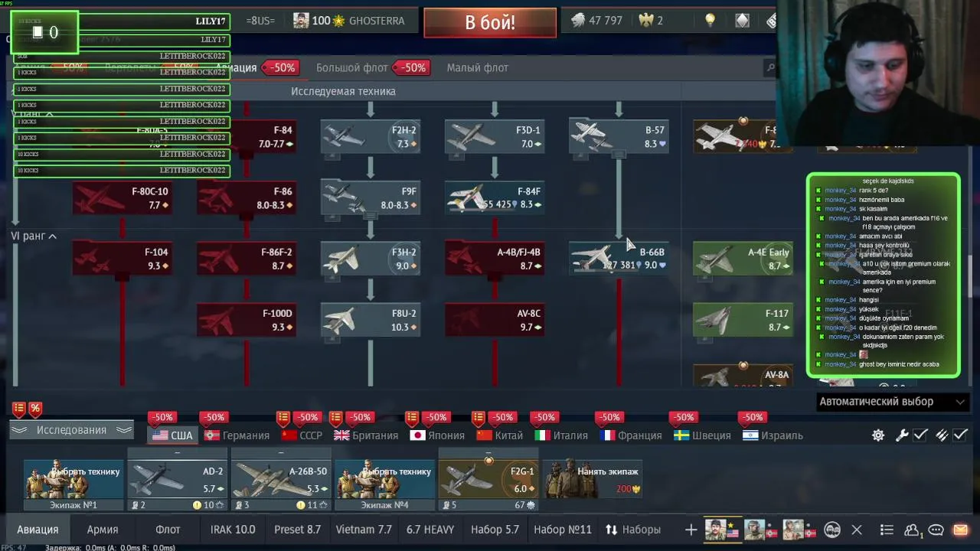This screenshot has height=551, width=980.
Task: Select Франция nation tab
Action: click(x=631, y=435)
